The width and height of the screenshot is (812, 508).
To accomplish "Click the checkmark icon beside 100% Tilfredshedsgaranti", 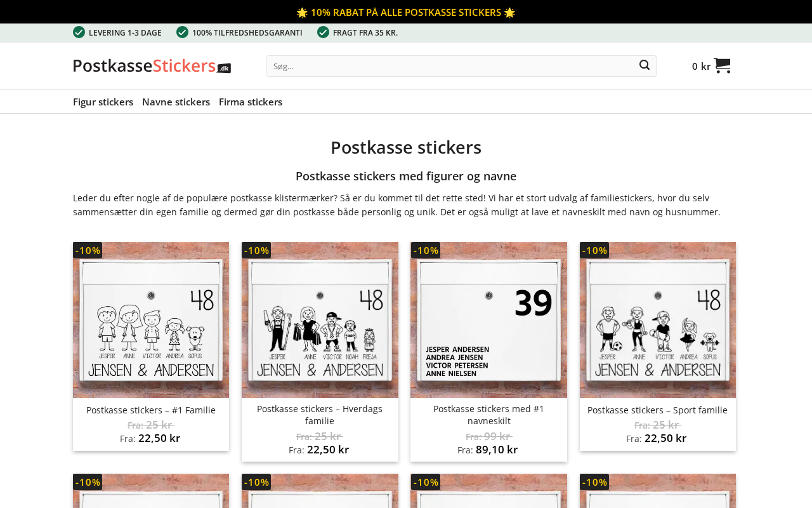I will point(182,32).
